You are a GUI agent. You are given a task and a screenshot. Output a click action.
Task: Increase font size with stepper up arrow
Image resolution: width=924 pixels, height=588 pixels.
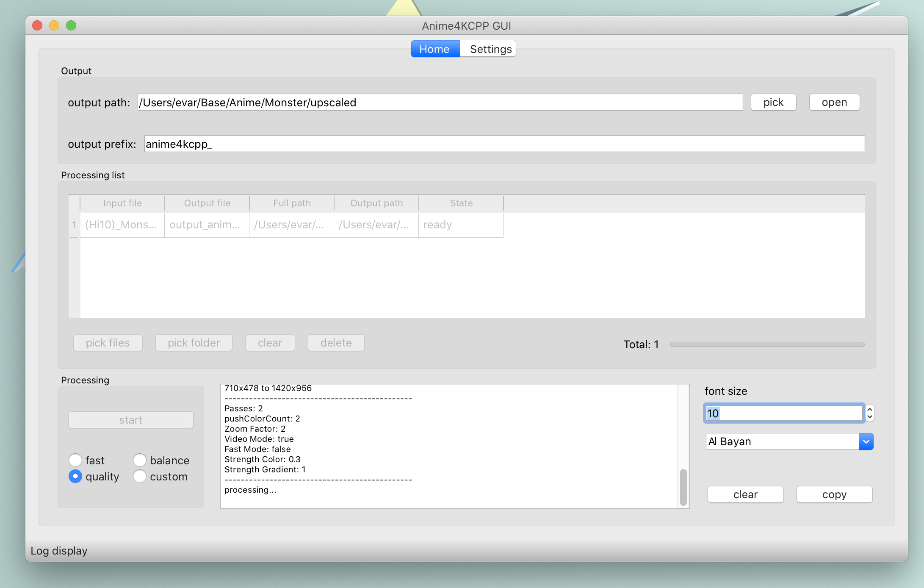pyautogui.click(x=870, y=409)
